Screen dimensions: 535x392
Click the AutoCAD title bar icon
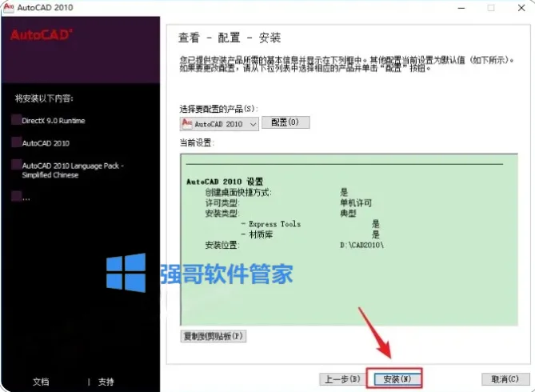8,7
